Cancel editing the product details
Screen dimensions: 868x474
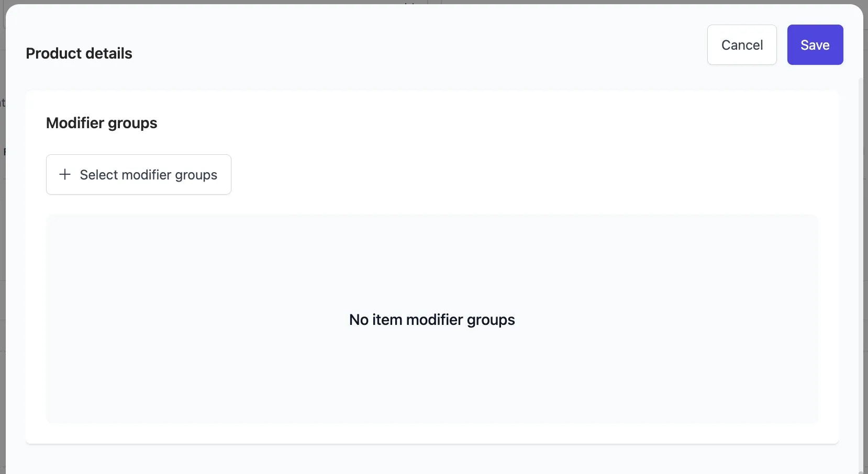pos(742,44)
